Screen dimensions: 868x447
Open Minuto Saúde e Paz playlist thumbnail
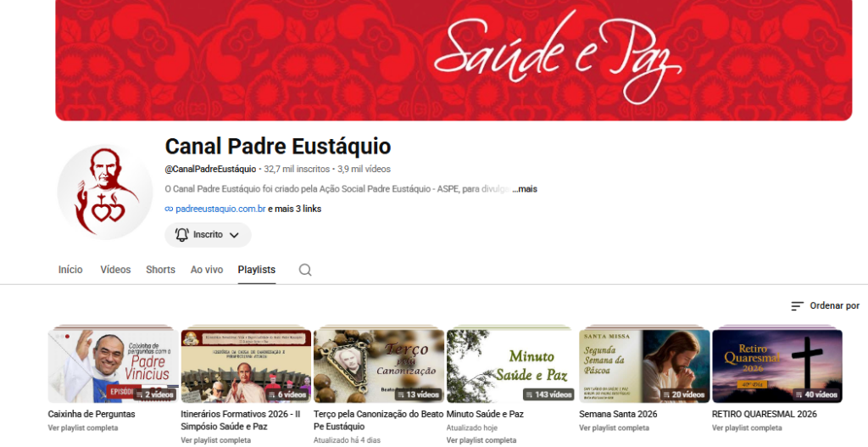click(x=511, y=366)
